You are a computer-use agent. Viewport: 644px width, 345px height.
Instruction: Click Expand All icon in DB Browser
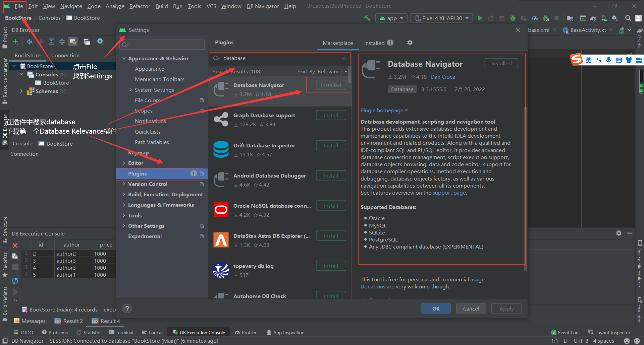pyautogui.click(x=51, y=42)
